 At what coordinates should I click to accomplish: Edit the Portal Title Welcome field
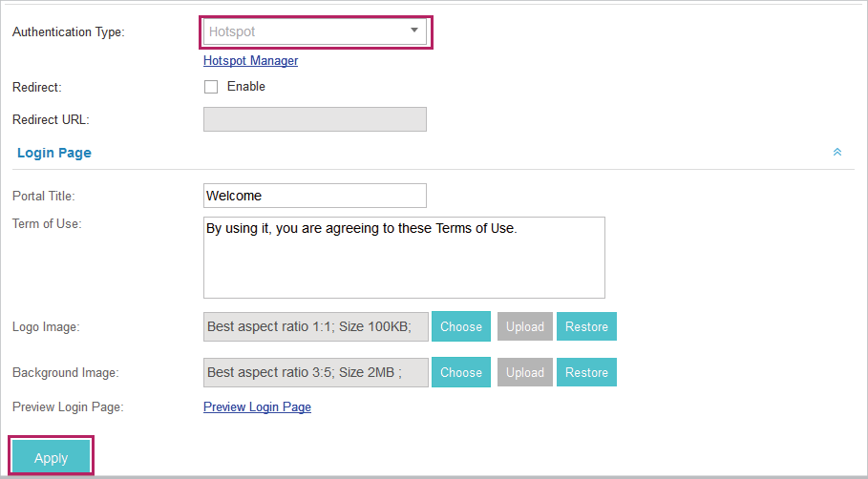pos(315,196)
